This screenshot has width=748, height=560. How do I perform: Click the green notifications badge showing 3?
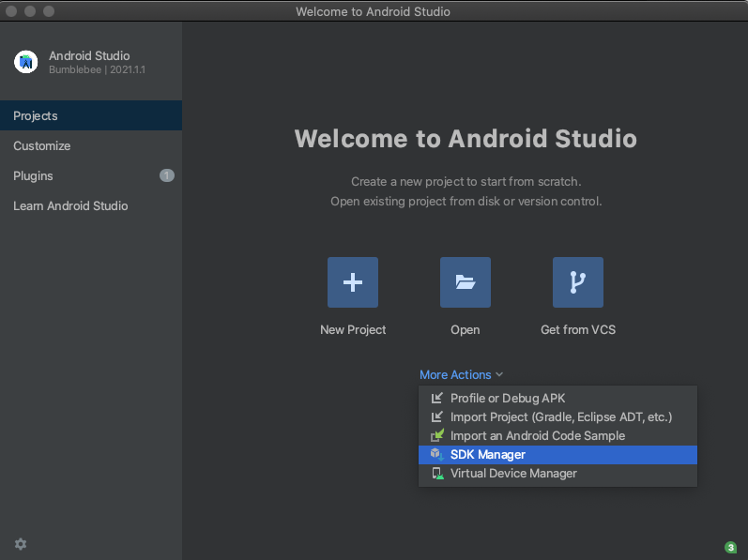[730, 547]
